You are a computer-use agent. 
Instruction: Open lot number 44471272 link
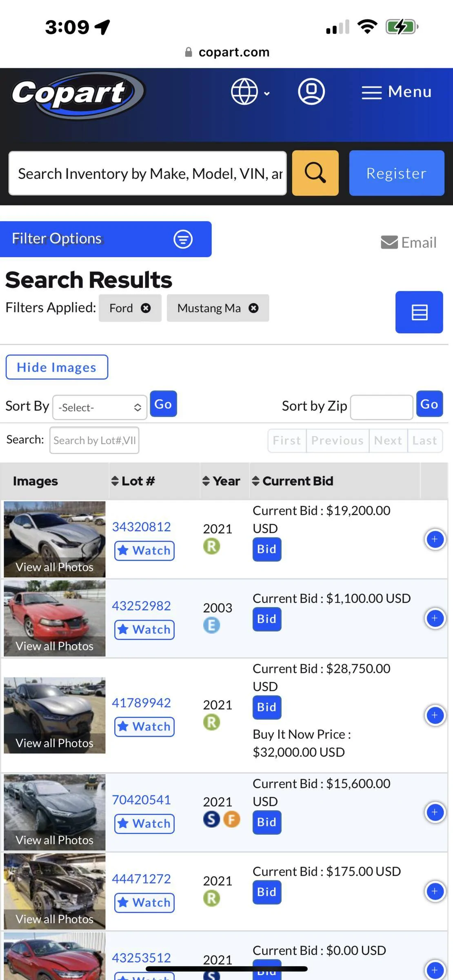[x=141, y=879]
